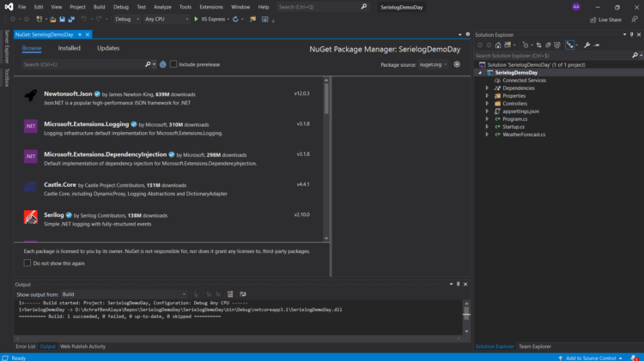Screen dimensions: 644x361
Task: Start the app with IIS Express
Action: [210, 19]
